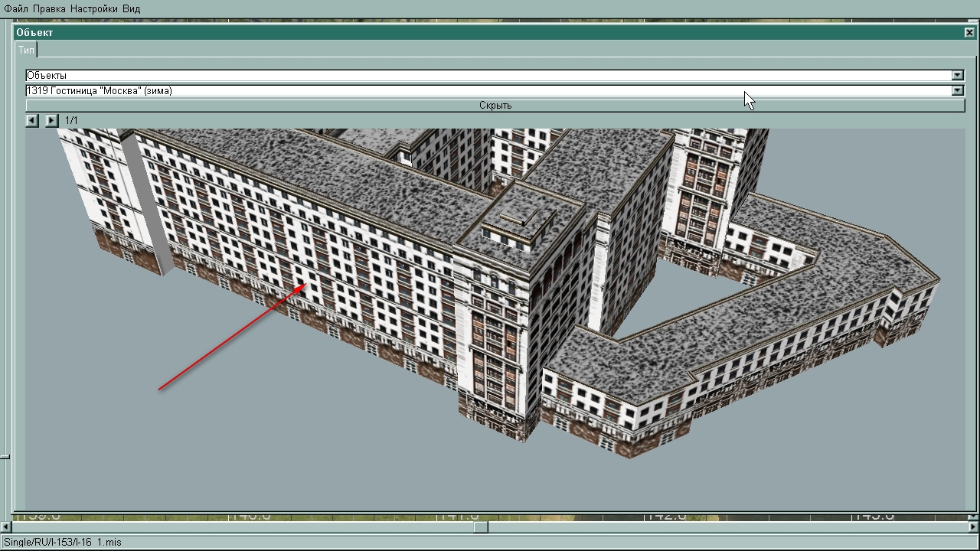Click the Объект window title bar
980x551 pixels.
coord(488,33)
